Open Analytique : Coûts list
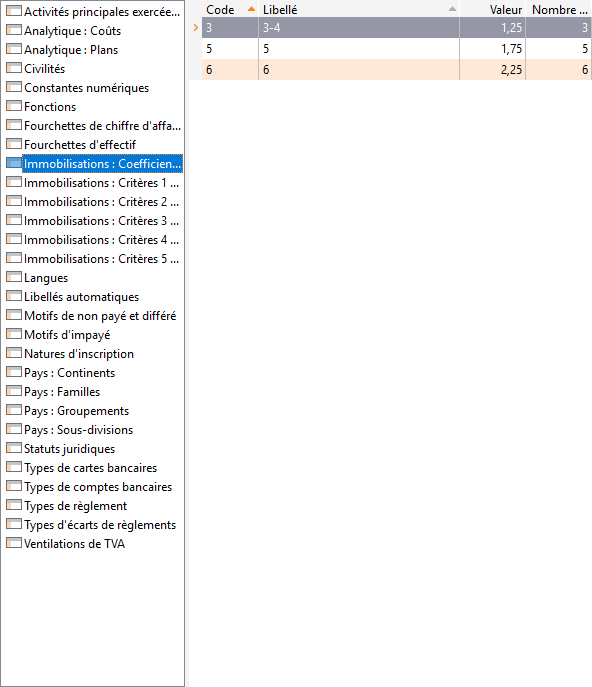Screen dimensions: 592x687 point(72,31)
